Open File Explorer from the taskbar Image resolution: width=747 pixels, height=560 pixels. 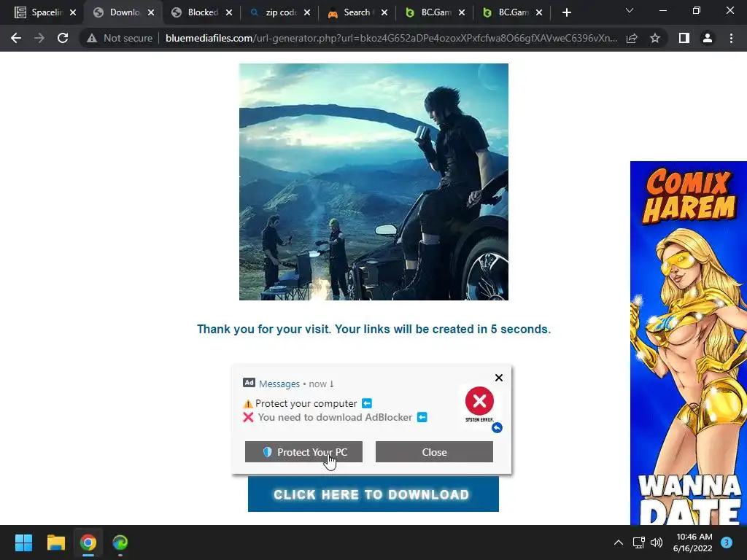point(55,542)
